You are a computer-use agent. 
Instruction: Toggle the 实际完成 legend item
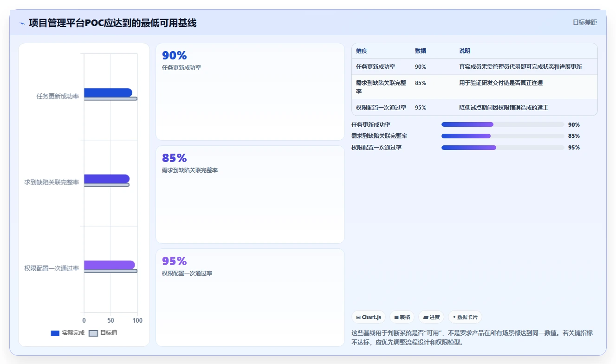click(x=68, y=333)
